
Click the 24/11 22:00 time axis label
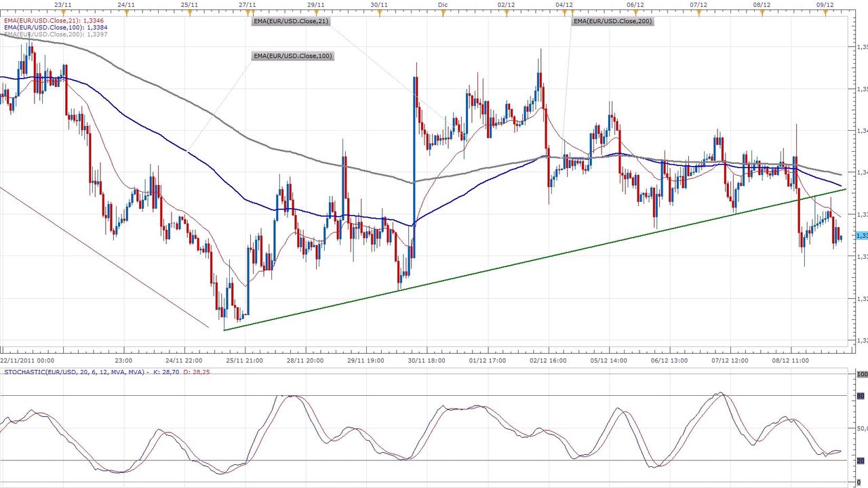click(183, 361)
